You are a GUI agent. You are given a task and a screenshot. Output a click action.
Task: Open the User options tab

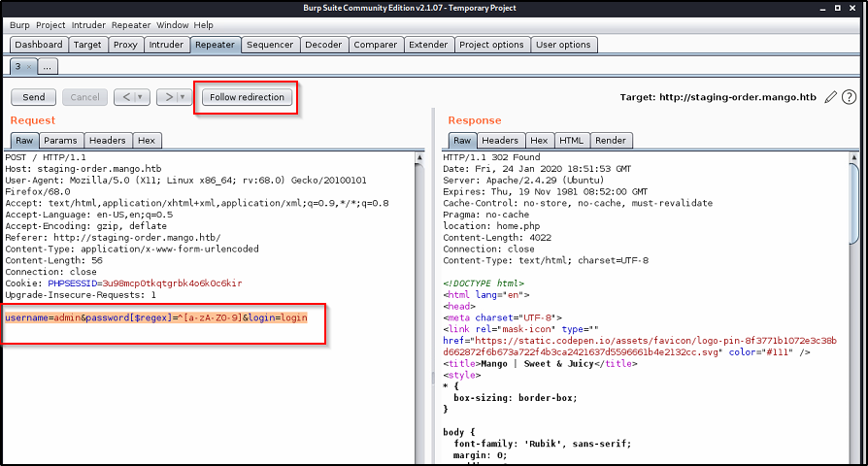tap(563, 45)
